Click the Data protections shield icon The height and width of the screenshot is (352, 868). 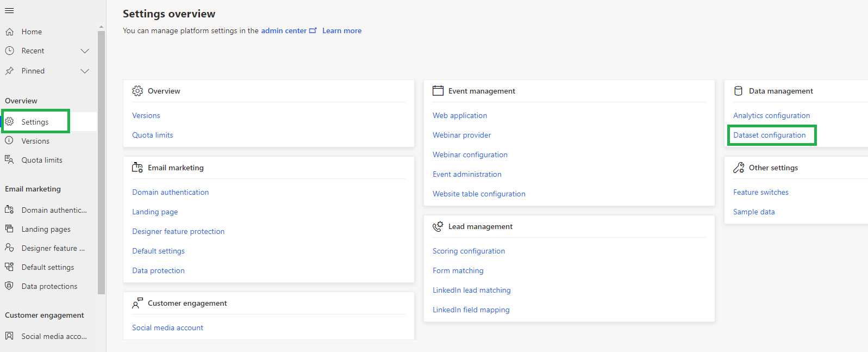coord(9,286)
